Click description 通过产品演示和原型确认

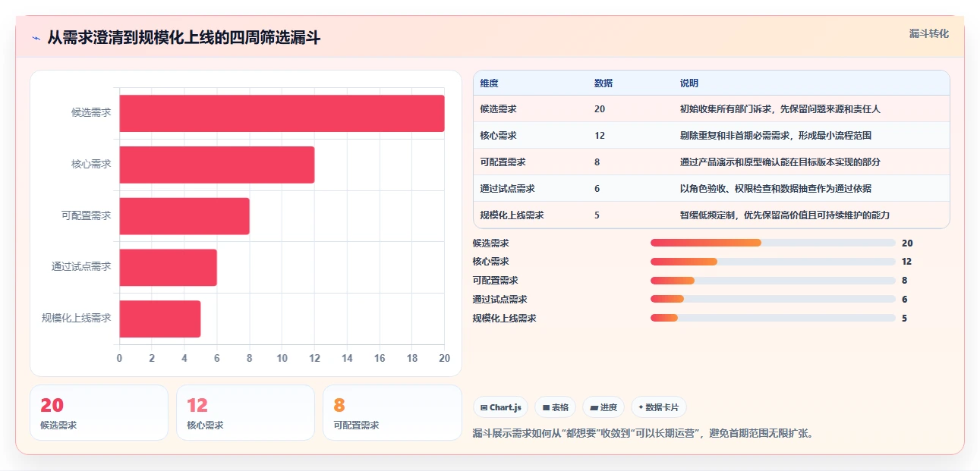(780, 162)
